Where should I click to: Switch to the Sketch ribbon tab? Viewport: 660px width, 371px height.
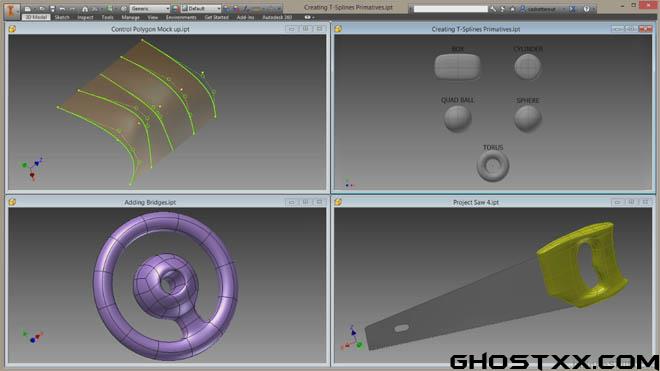[62, 17]
